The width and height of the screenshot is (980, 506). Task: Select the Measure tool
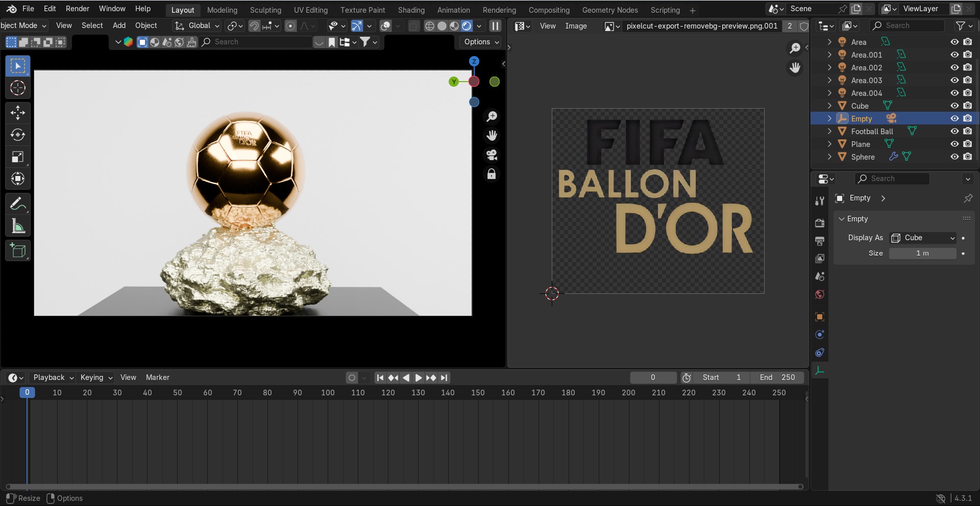pyautogui.click(x=18, y=226)
